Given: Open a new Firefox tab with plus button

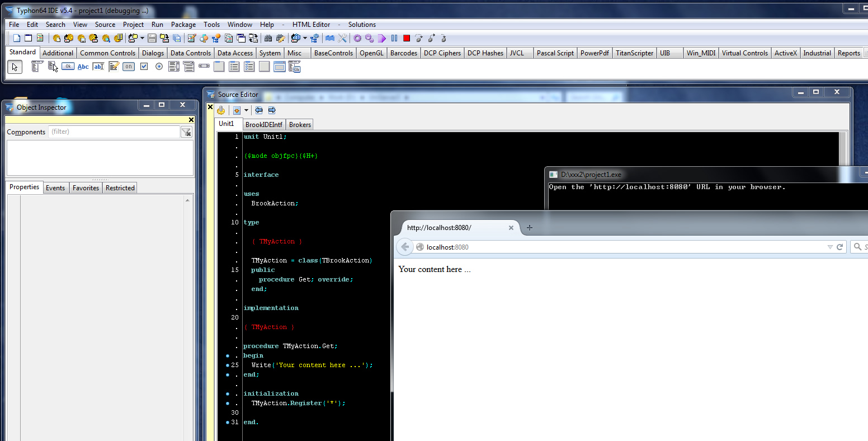Looking at the screenshot, I should (x=530, y=228).
